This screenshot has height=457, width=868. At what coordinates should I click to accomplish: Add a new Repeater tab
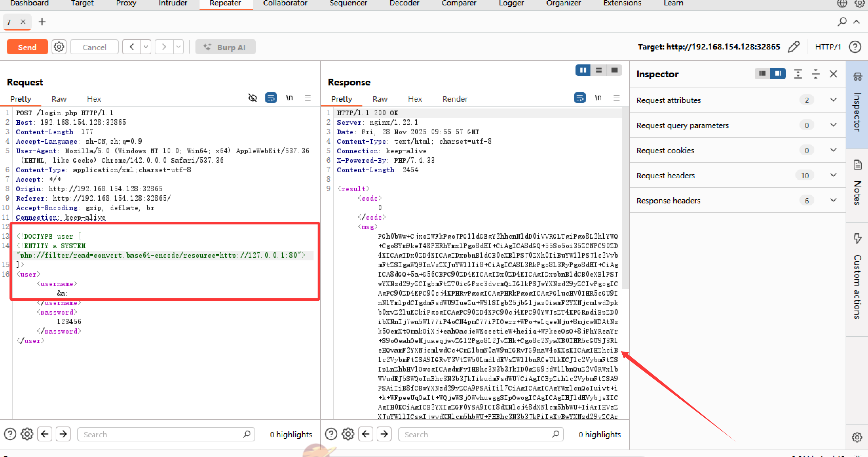(x=42, y=22)
